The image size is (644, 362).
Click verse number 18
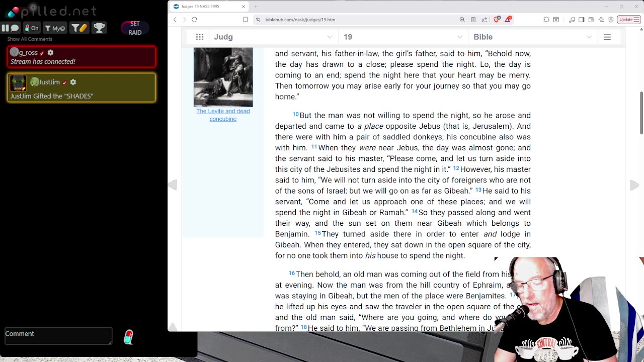click(x=304, y=327)
